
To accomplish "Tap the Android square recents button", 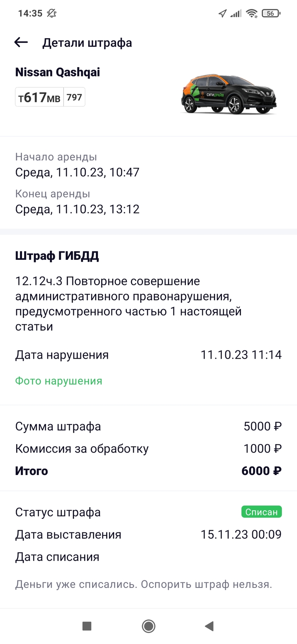I will click(87, 626).
